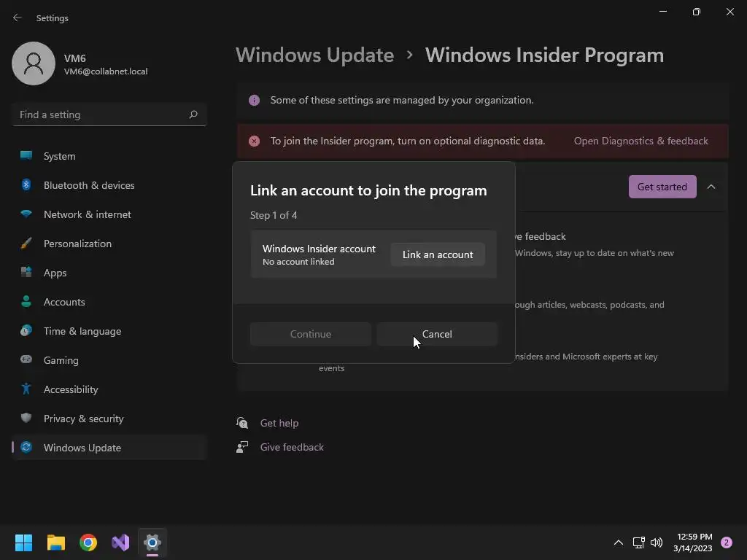Open the VM6 user profile avatar
This screenshot has height=560, width=747.
[x=34, y=63]
